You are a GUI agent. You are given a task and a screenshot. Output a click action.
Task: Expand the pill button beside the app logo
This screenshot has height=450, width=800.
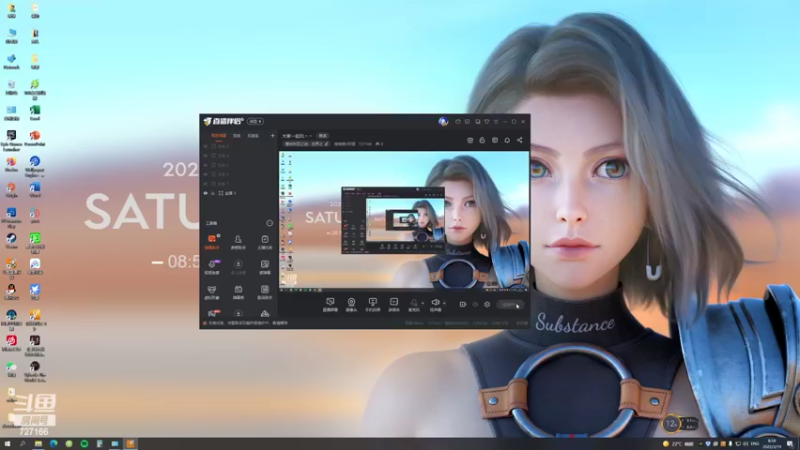(x=255, y=121)
